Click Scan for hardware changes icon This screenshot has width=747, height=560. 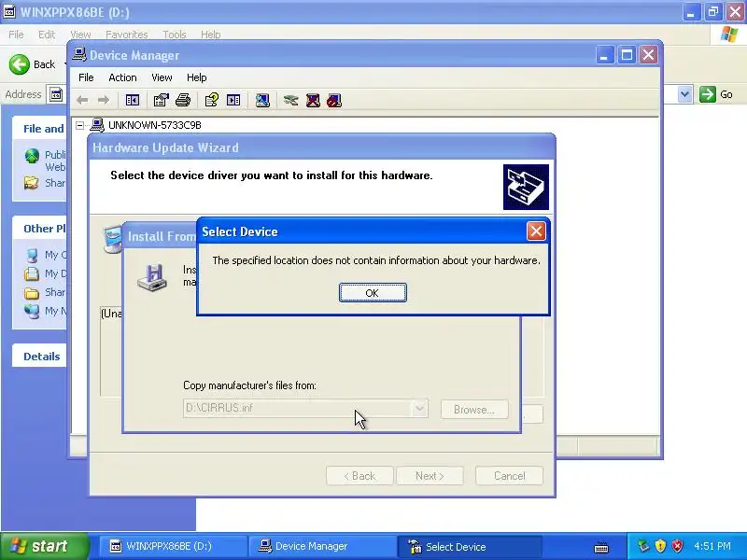pyautogui.click(x=262, y=100)
